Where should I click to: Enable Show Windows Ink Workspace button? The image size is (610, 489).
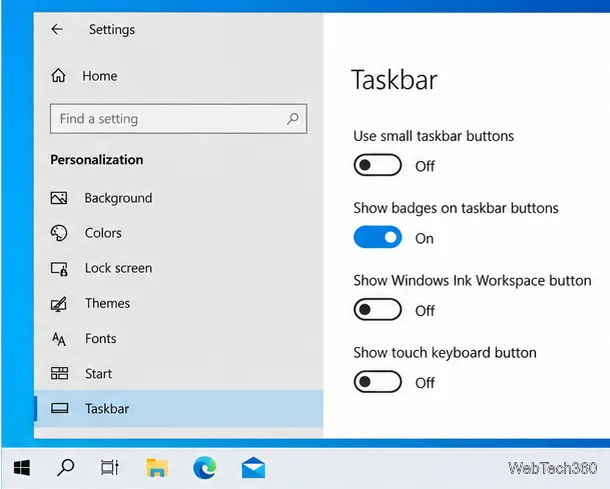coord(377,310)
